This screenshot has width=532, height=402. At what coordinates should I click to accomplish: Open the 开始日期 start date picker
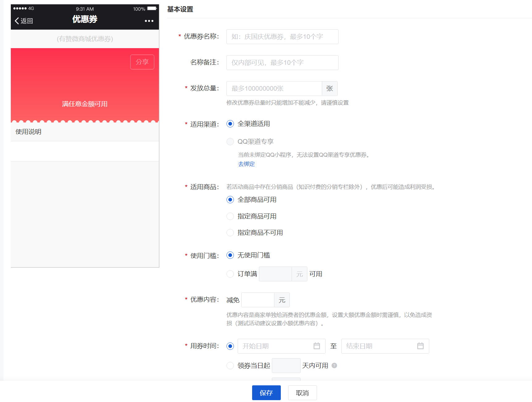[x=281, y=346]
